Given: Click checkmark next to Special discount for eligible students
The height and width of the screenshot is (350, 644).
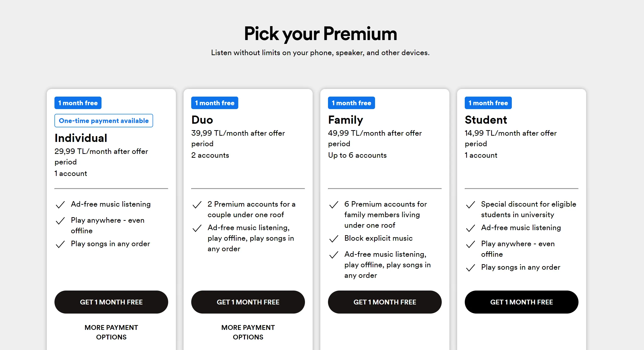Looking at the screenshot, I should 471,205.
